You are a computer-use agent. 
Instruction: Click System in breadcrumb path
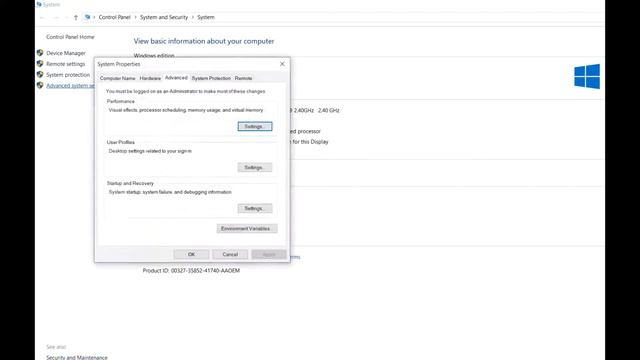tap(206, 17)
